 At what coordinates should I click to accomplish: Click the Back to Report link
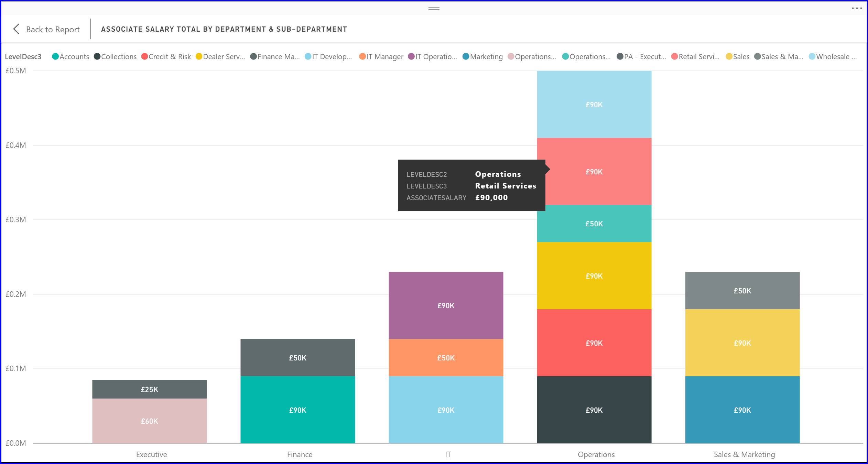pos(53,29)
